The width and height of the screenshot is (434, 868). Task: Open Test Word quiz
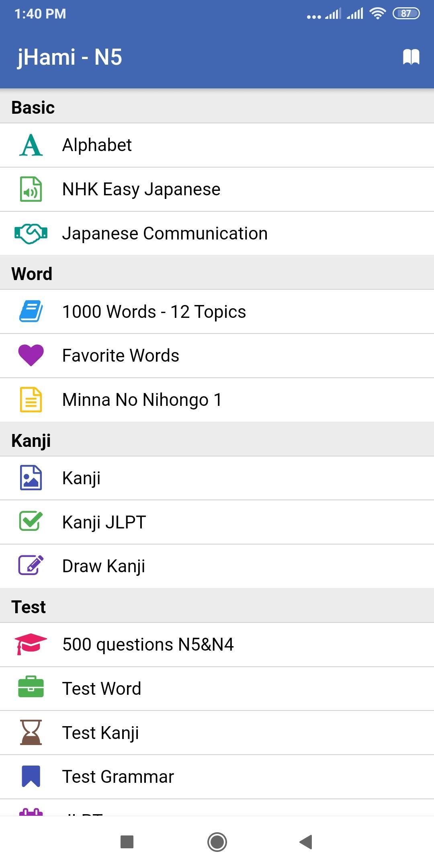point(102,688)
